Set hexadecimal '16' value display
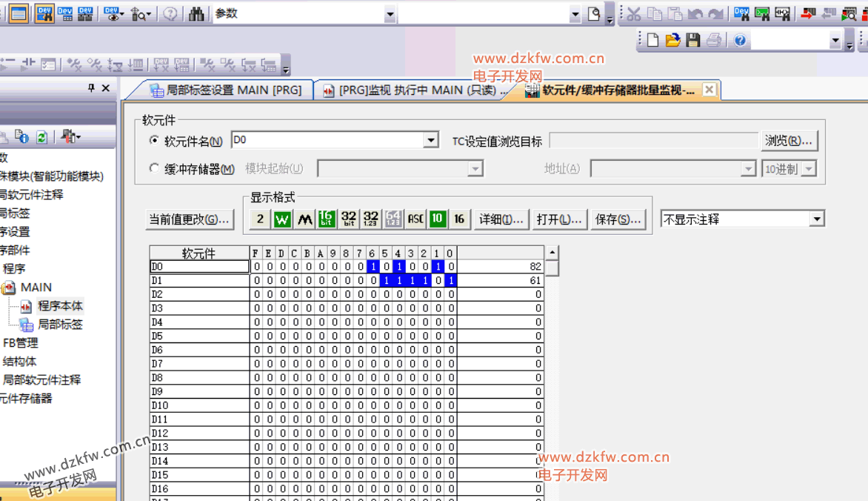 (459, 219)
